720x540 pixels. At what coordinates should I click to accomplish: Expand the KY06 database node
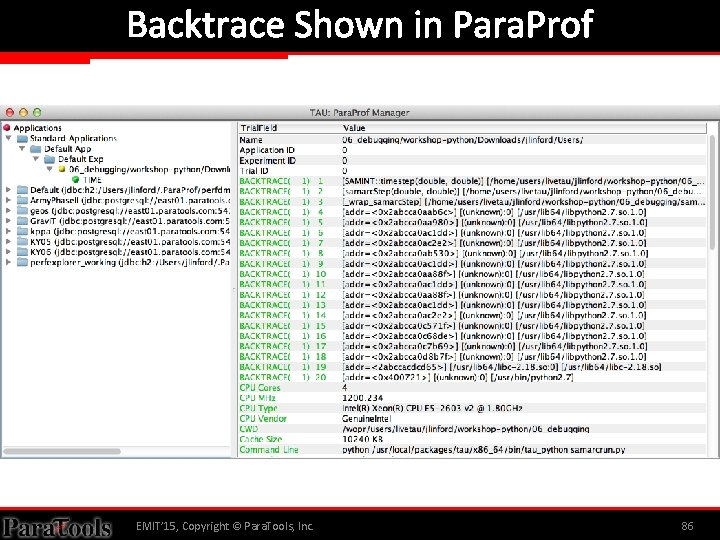pyautogui.click(x=8, y=252)
